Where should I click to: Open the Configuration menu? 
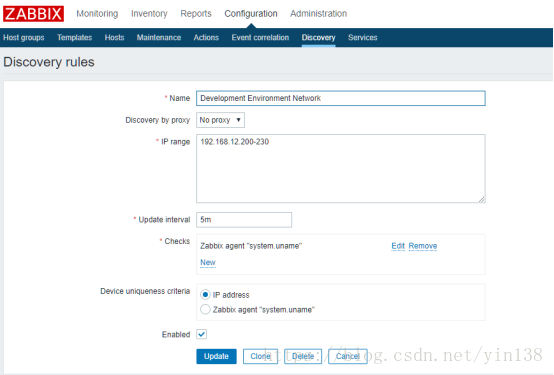pyautogui.click(x=251, y=14)
